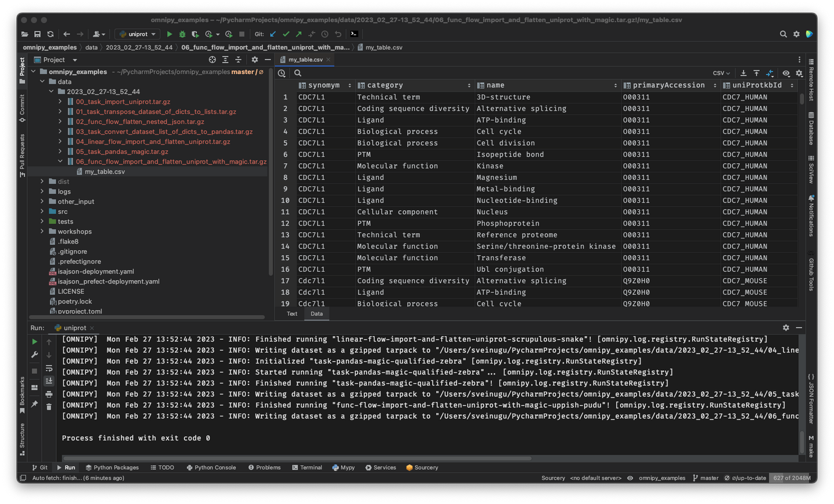Start debugging with the bug icon

[182, 34]
